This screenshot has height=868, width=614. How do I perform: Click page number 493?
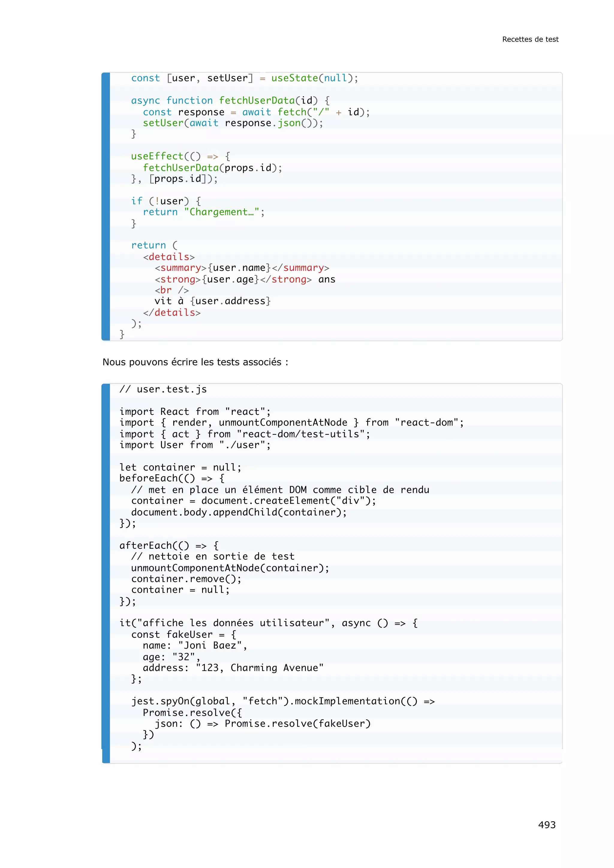click(547, 825)
